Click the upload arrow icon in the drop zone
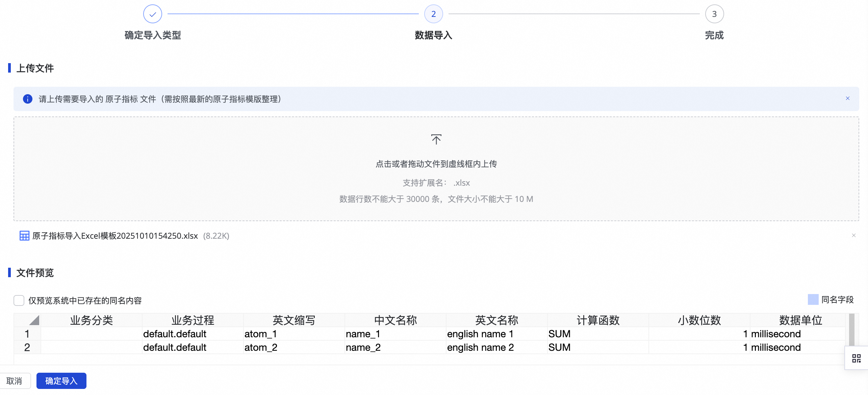The width and height of the screenshot is (868, 395). (436, 139)
